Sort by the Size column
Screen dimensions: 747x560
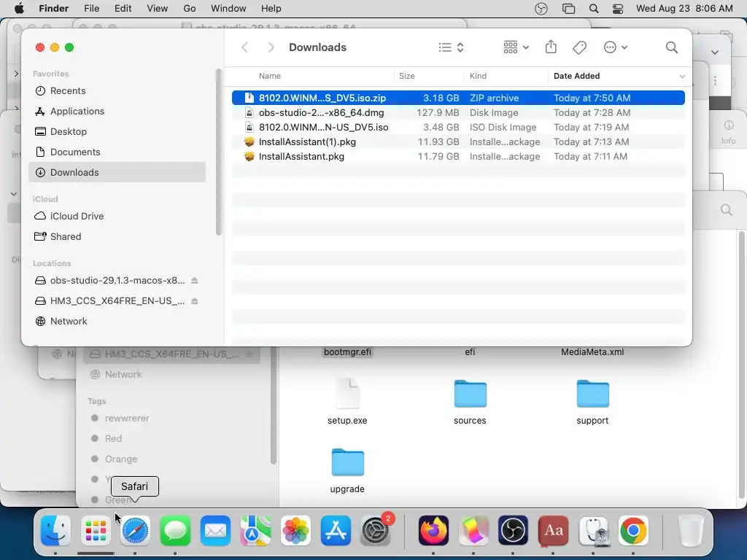pos(407,76)
